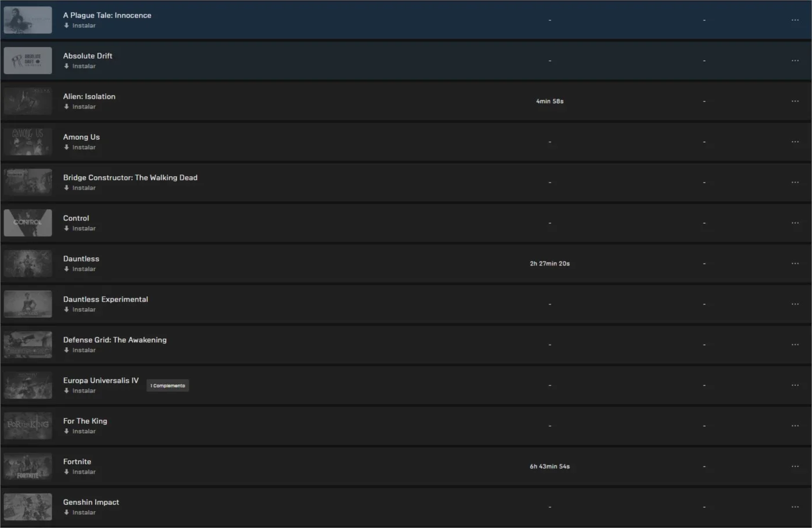Image resolution: width=812 pixels, height=528 pixels.
Task: Install Bridge Constructor: The Walking Dead
Action: pyautogui.click(x=80, y=188)
